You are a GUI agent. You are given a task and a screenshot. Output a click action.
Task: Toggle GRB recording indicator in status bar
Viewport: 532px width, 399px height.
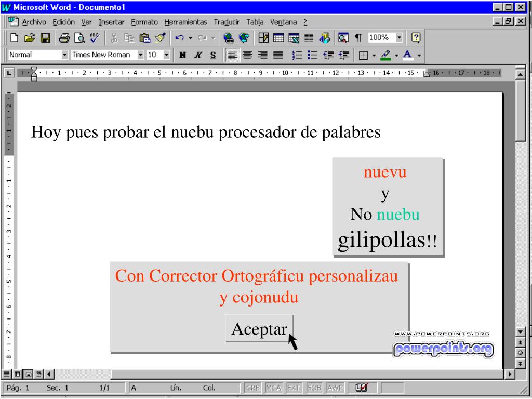[253, 388]
